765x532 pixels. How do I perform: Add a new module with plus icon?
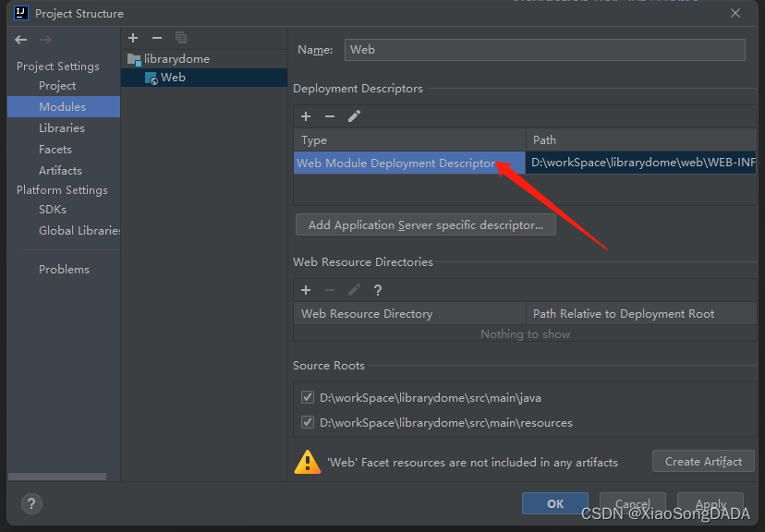tap(133, 38)
